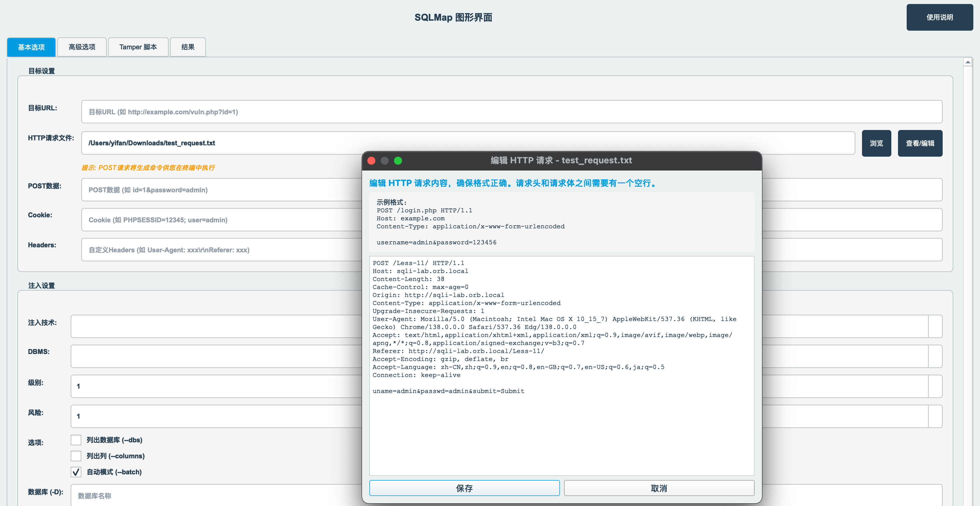
Task: Cancel the dialog using 取消
Action: pos(660,488)
